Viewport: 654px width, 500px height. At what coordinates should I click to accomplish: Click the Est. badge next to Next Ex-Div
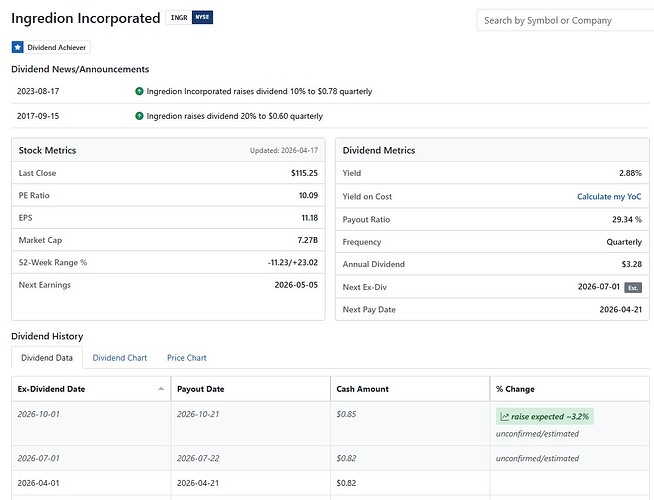click(x=633, y=287)
